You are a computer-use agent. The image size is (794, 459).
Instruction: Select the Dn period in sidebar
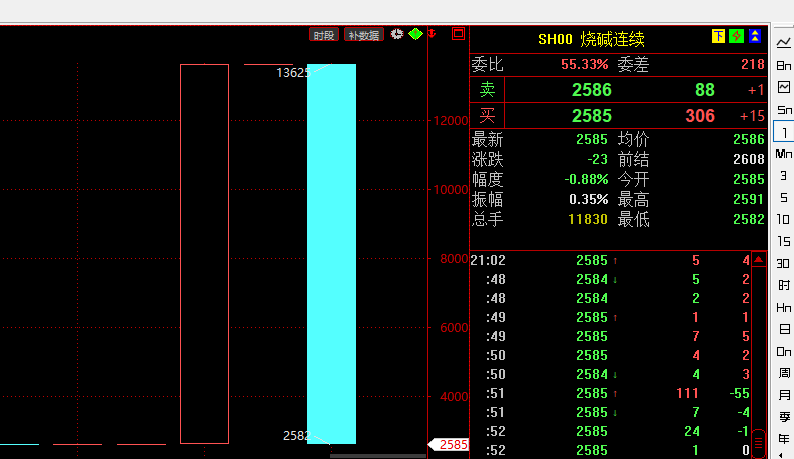click(x=784, y=352)
